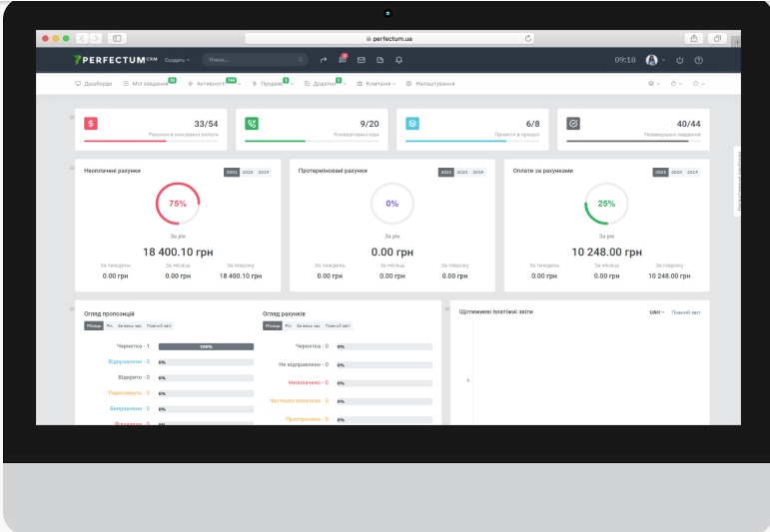
Task: Expand the Компанія menu
Action: pyautogui.click(x=376, y=84)
